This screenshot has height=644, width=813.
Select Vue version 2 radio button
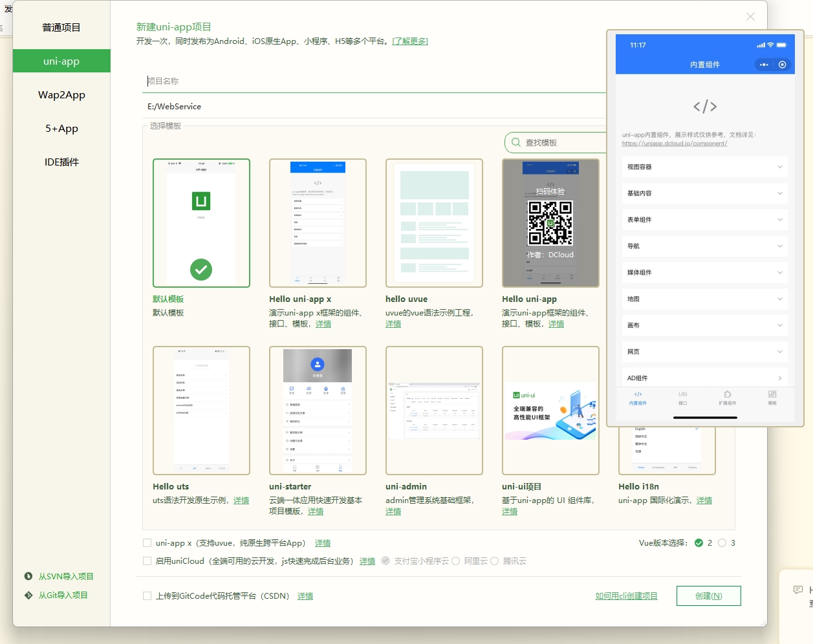[x=699, y=543]
